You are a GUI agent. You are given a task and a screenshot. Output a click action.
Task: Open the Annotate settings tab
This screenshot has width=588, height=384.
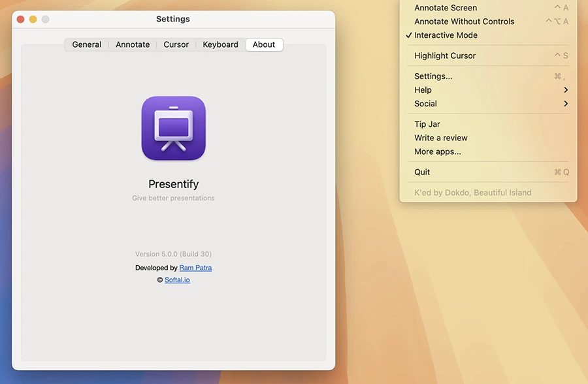click(x=133, y=45)
